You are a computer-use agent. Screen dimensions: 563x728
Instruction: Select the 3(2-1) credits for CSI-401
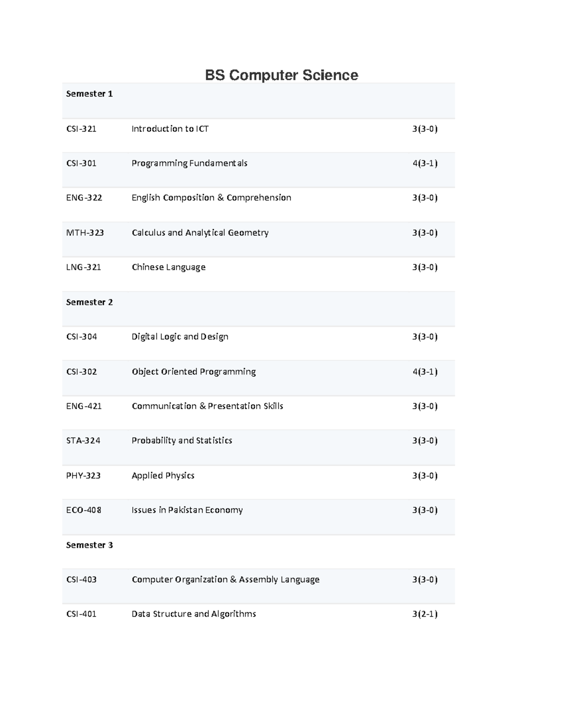pyautogui.click(x=425, y=614)
